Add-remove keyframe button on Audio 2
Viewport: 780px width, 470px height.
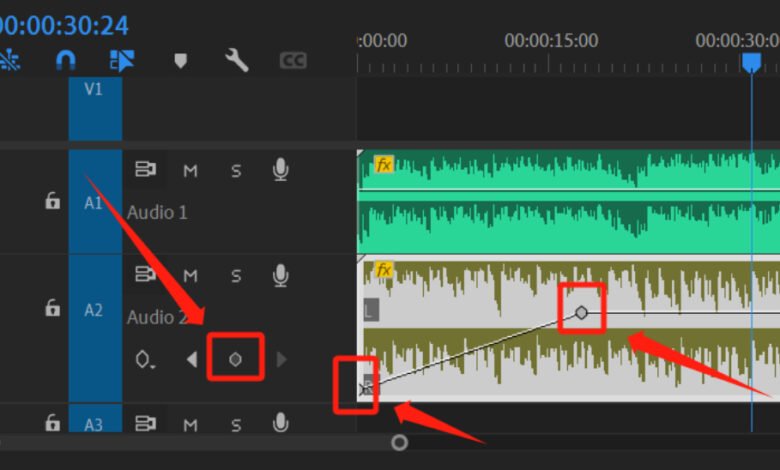[x=235, y=359]
